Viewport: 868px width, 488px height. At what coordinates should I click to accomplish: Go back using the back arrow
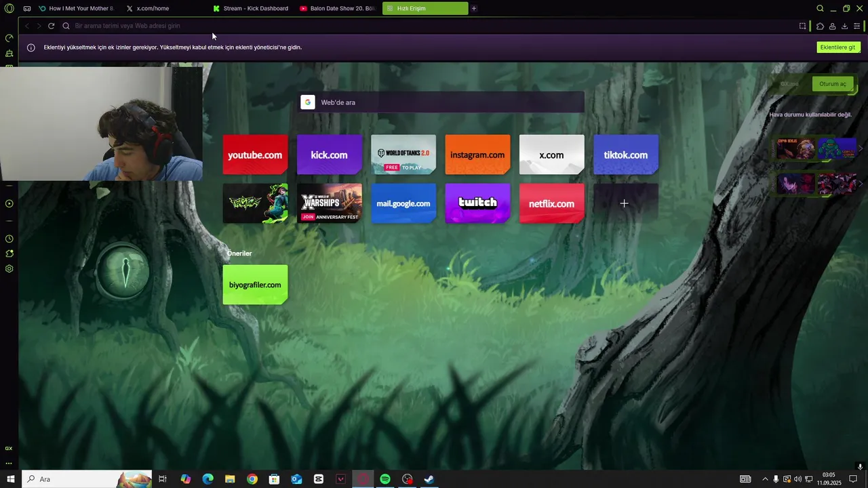coord(26,26)
